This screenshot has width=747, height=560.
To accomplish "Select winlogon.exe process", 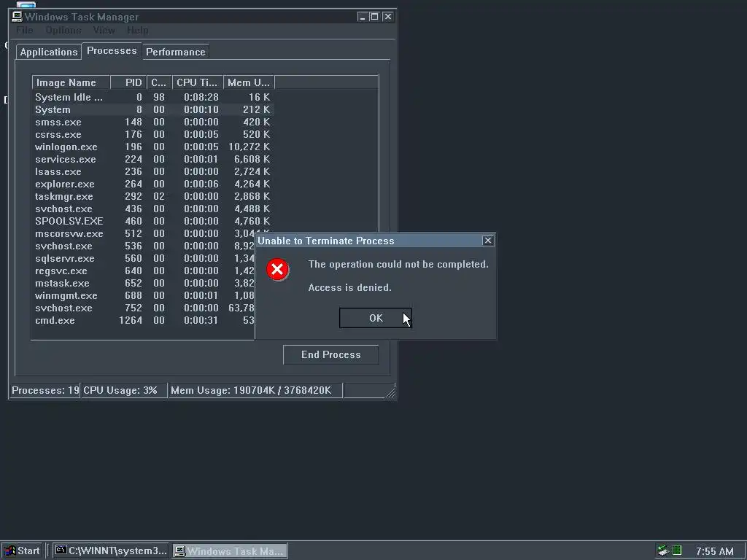I will 153,147.
